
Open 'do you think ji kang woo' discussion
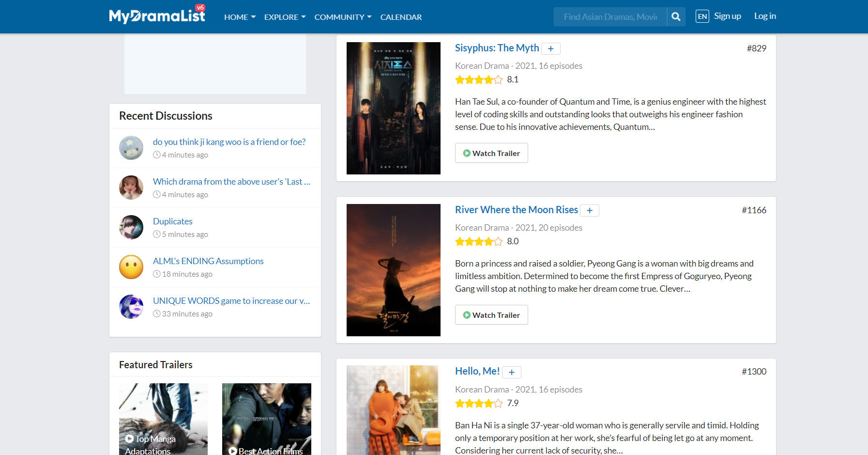229,142
